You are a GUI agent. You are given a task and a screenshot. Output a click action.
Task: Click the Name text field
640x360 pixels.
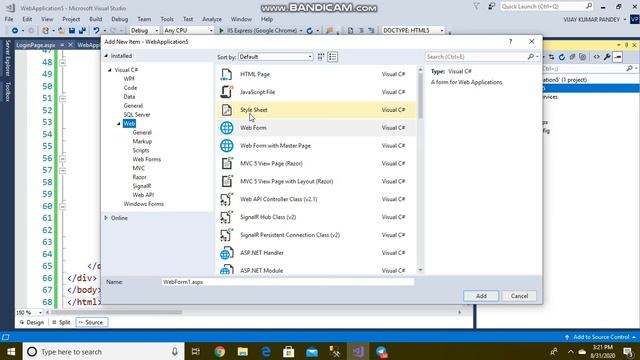288,282
